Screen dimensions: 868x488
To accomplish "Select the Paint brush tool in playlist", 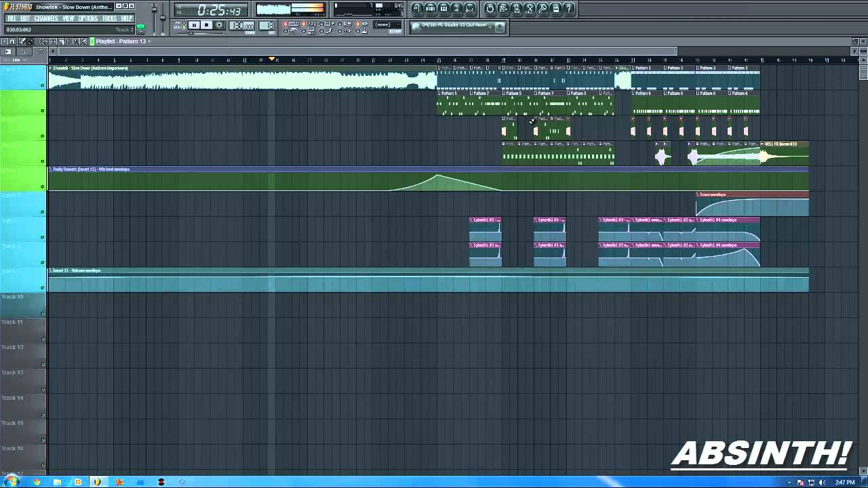I will tap(31, 41).
